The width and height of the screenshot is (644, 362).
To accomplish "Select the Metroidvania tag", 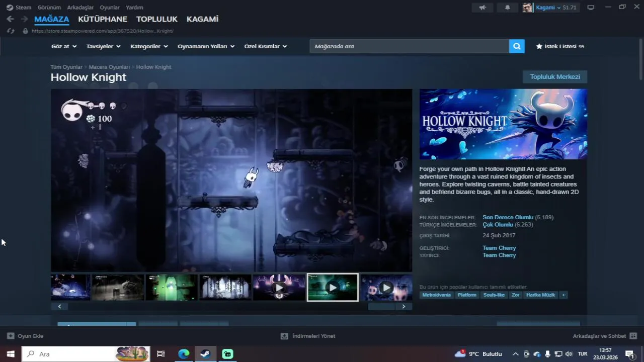I will click(436, 295).
